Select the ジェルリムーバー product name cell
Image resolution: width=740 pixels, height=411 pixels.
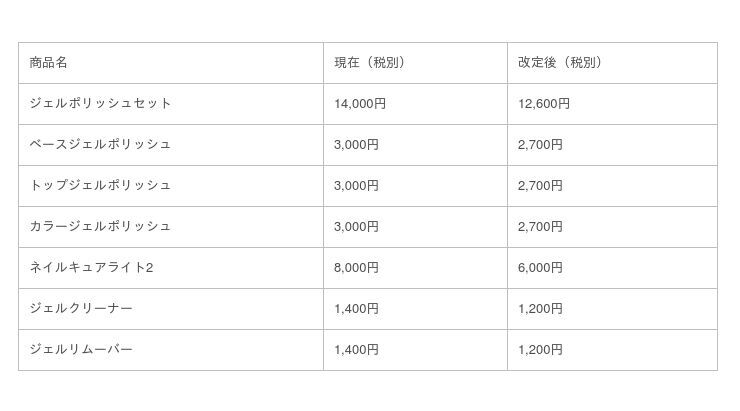click(x=81, y=350)
